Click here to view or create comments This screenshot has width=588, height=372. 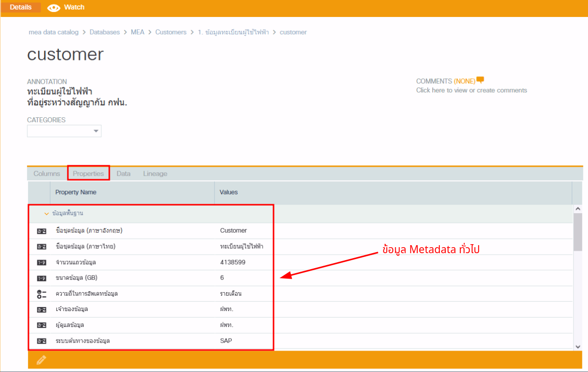pos(471,90)
